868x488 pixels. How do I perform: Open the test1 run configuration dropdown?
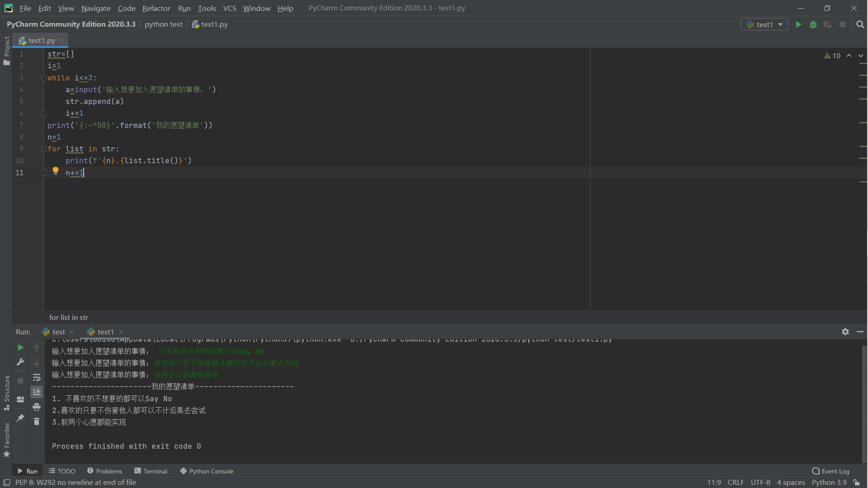pyautogui.click(x=764, y=24)
